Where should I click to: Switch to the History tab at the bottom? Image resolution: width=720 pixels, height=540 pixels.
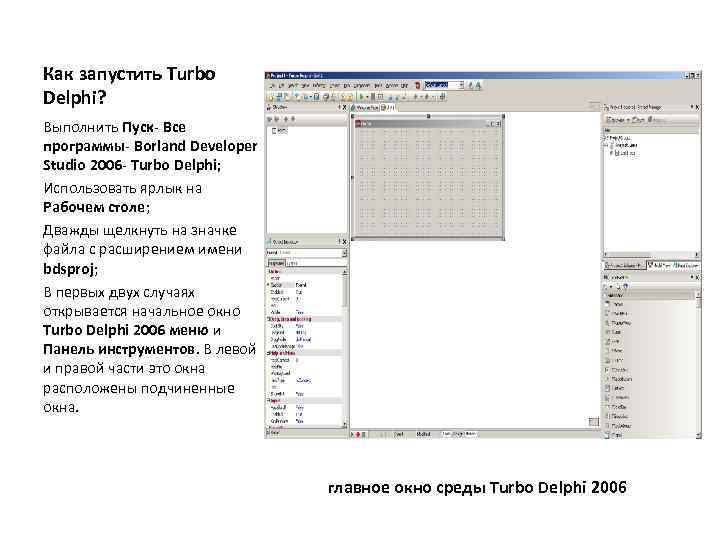click(471, 434)
